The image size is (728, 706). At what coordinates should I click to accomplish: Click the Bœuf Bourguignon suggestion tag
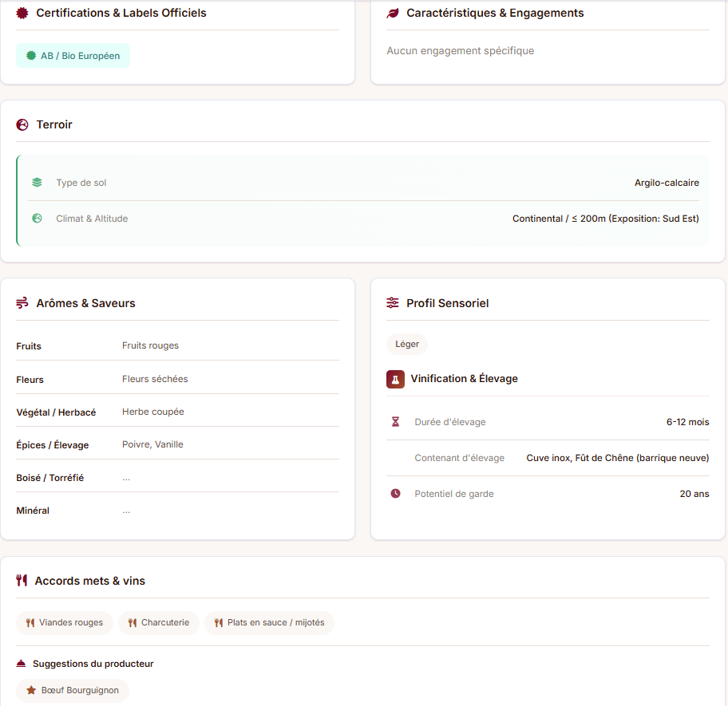coord(73,690)
